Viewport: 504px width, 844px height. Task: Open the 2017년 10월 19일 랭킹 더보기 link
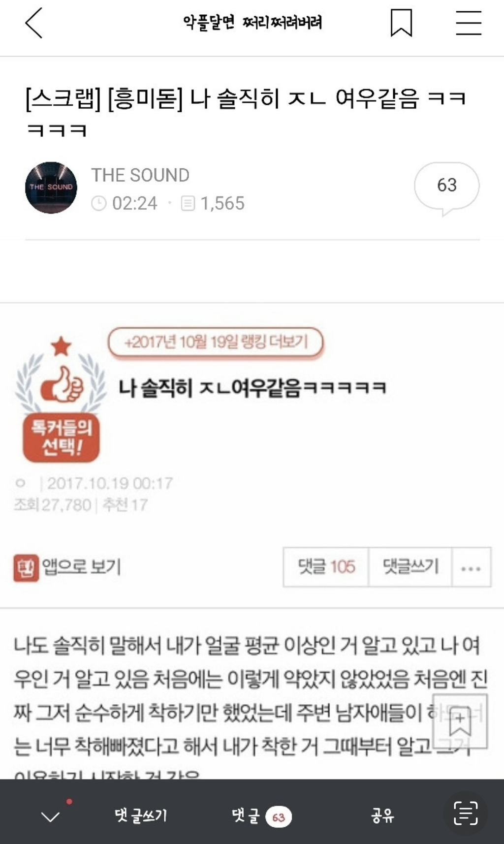(216, 342)
